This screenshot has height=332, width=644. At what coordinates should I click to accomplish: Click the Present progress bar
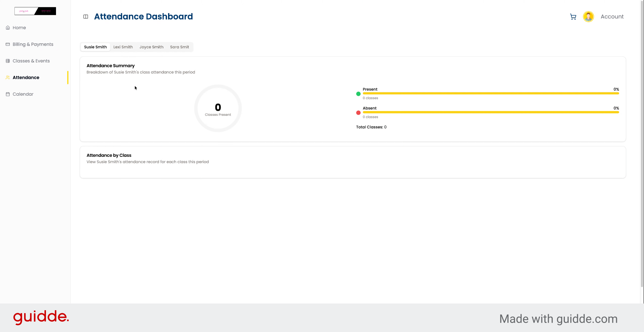pyautogui.click(x=491, y=93)
